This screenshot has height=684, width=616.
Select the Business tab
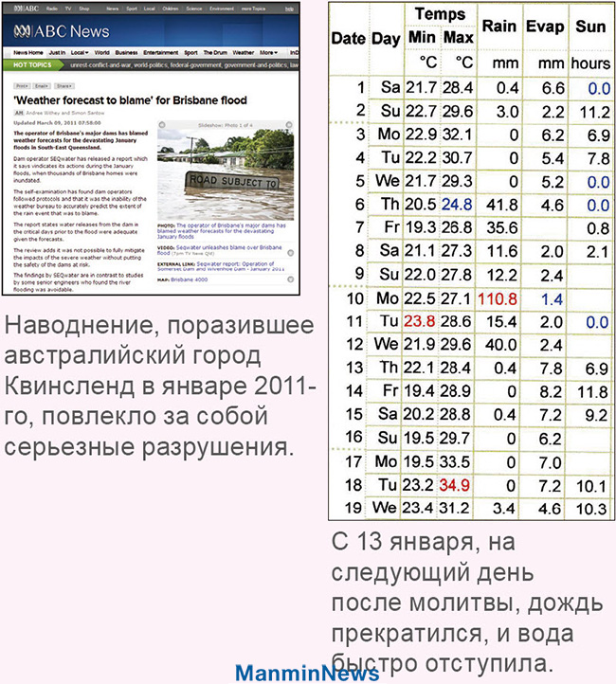126,52
